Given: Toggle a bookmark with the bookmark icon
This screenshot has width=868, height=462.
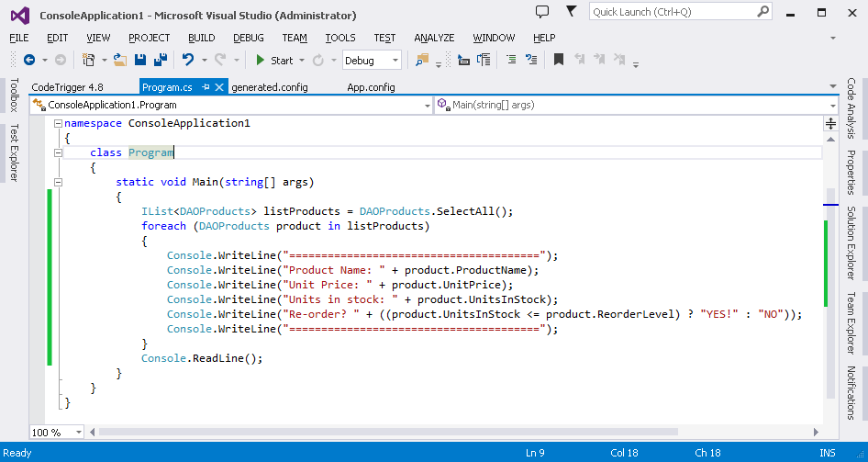Looking at the screenshot, I should coord(558,60).
